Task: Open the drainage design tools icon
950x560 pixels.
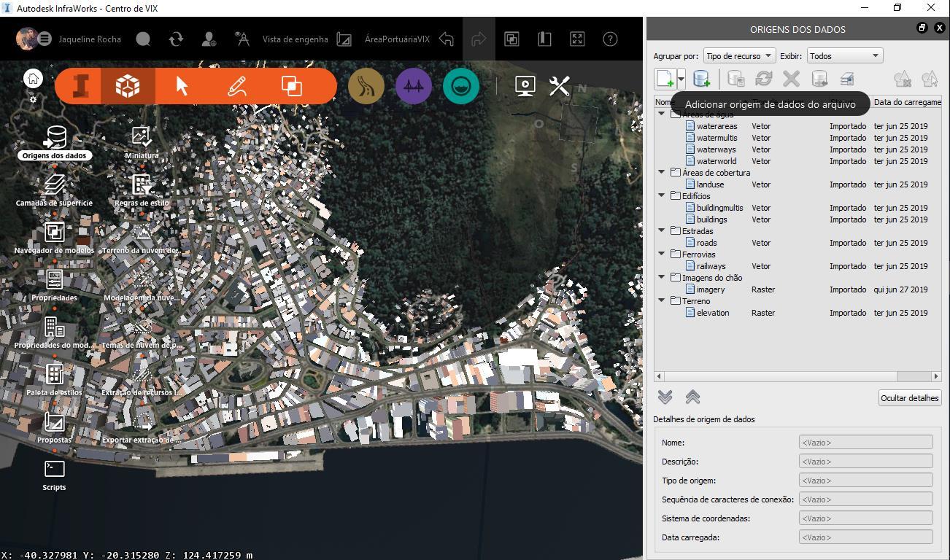Action: pos(461,86)
